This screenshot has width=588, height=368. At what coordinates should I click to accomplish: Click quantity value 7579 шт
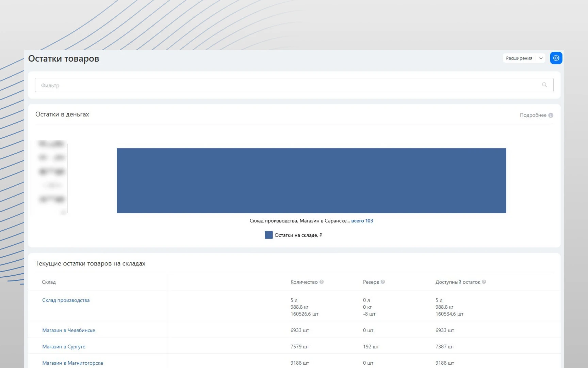tap(300, 347)
